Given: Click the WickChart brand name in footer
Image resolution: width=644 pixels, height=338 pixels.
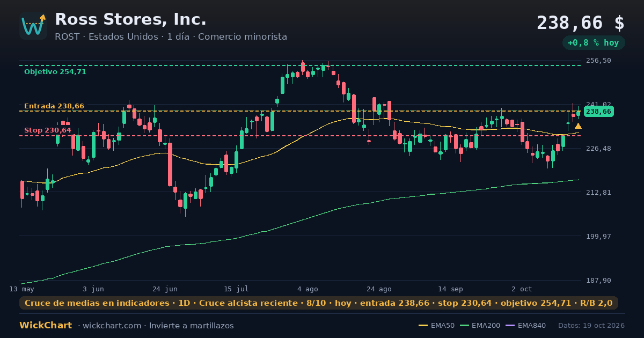Looking at the screenshot, I should coord(46,326).
